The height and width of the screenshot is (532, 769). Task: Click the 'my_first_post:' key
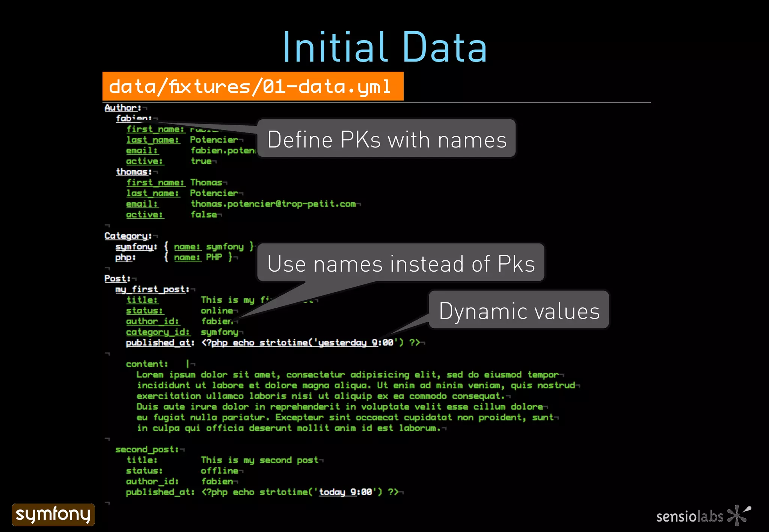(x=152, y=289)
